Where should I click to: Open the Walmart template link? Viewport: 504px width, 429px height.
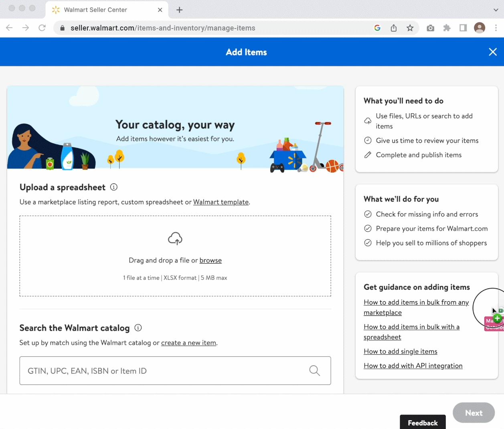(x=221, y=202)
